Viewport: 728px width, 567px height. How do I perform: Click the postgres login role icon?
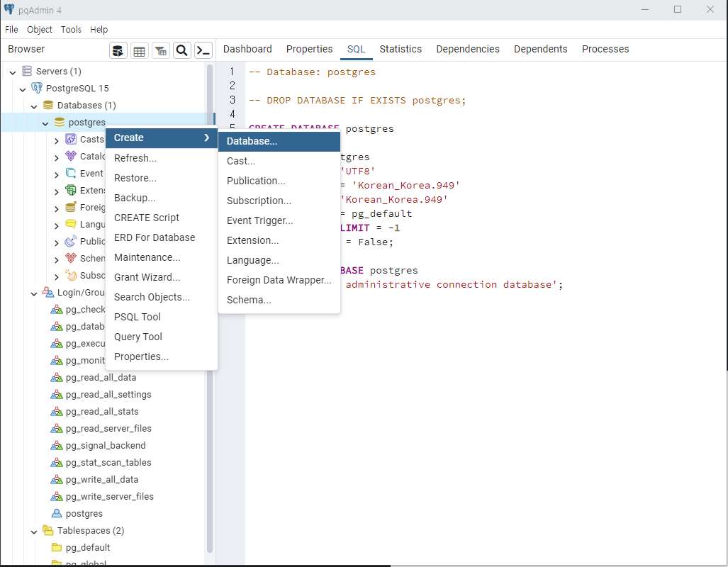pos(57,513)
